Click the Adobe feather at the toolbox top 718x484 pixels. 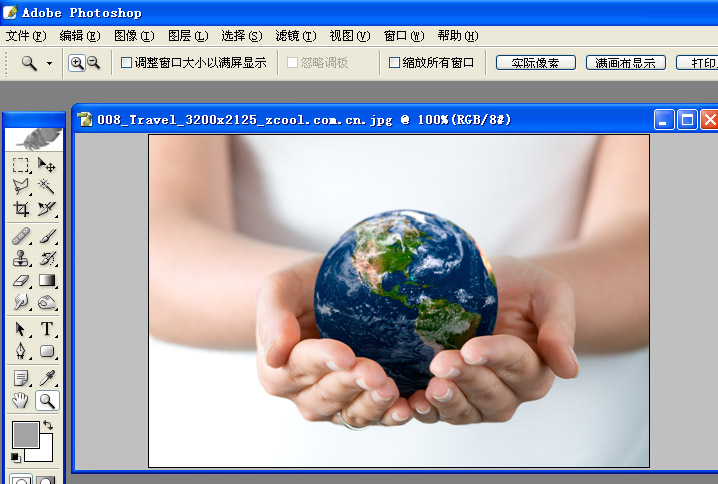click(x=34, y=139)
